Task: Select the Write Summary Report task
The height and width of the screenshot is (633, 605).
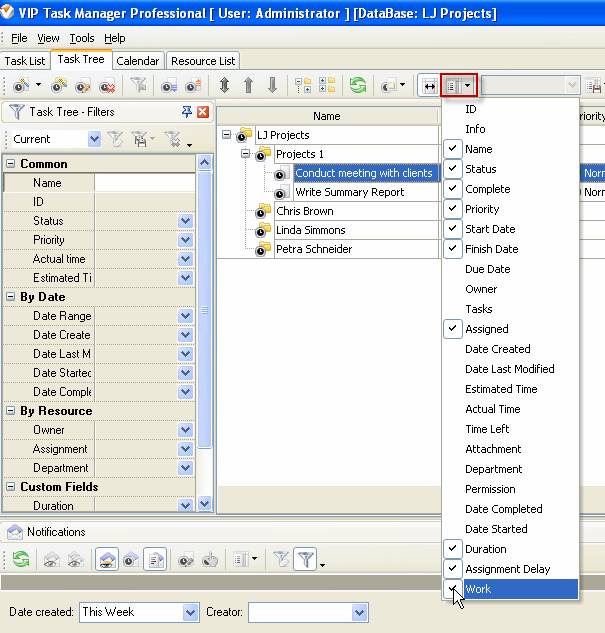Action: pyautogui.click(x=350, y=192)
